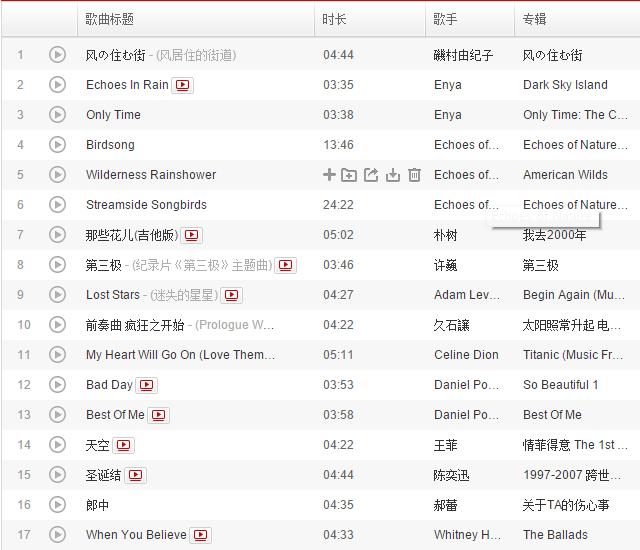640x550 pixels.
Task: Play When You Believe track
Action: click(x=57, y=534)
